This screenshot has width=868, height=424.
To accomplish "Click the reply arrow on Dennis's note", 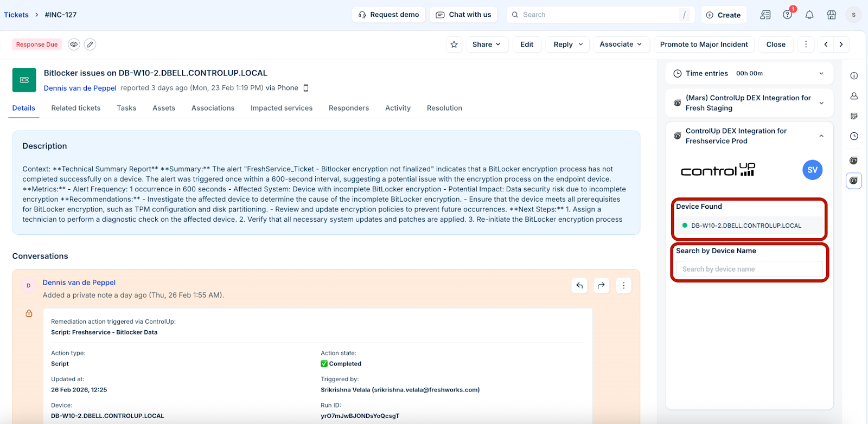I will click(x=579, y=285).
